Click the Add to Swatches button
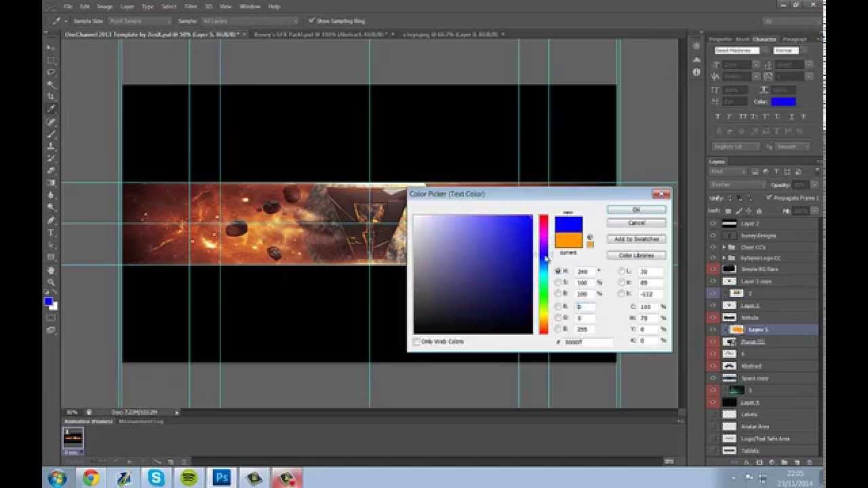868x488 pixels. coord(636,239)
